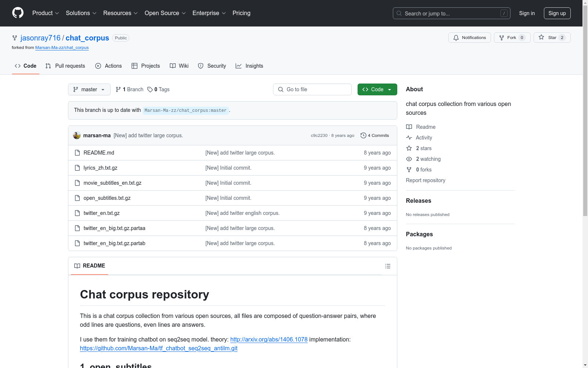The height and width of the screenshot is (368, 588).
Task: Expand the Product menu
Action: [46, 13]
